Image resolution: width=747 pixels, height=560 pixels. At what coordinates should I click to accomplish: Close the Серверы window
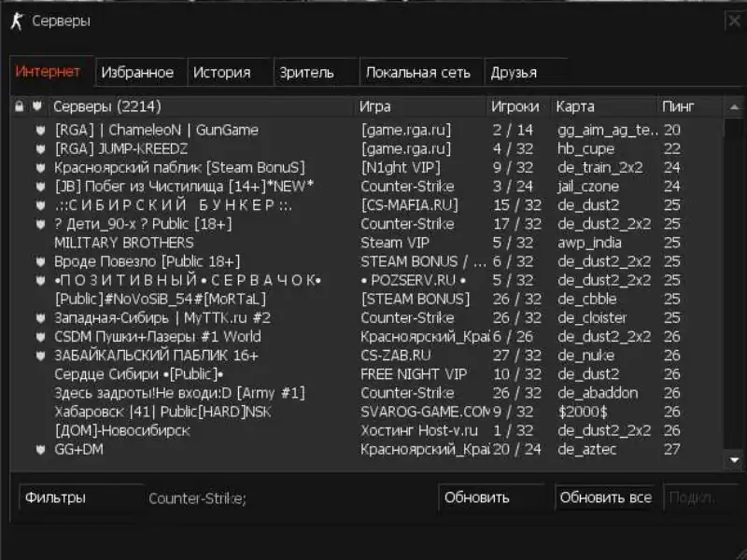click(x=735, y=21)
